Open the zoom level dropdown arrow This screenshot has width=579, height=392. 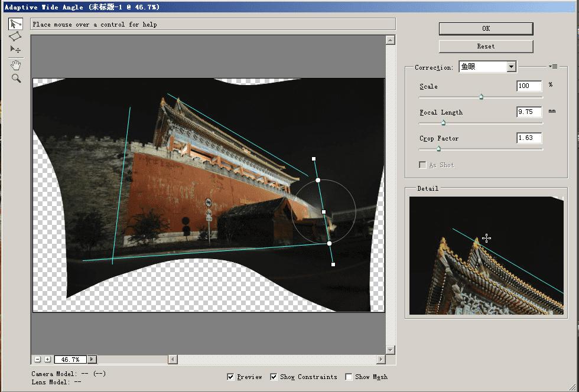pos(93,358)
